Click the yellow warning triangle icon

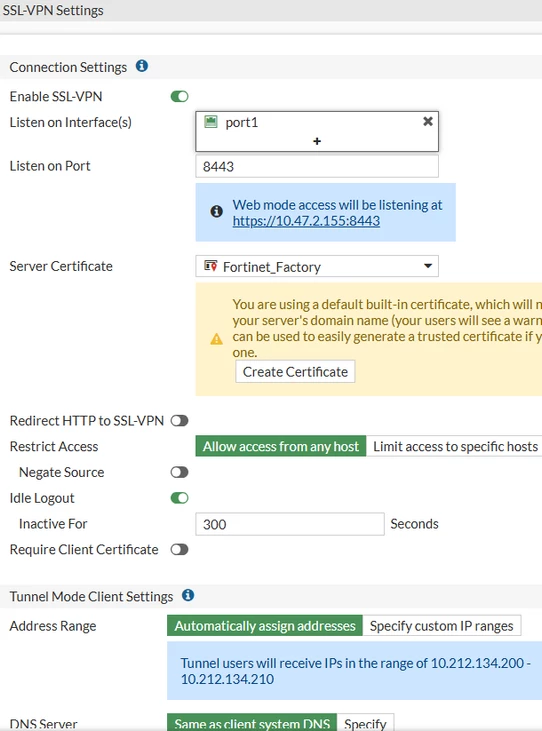[216, 339]
